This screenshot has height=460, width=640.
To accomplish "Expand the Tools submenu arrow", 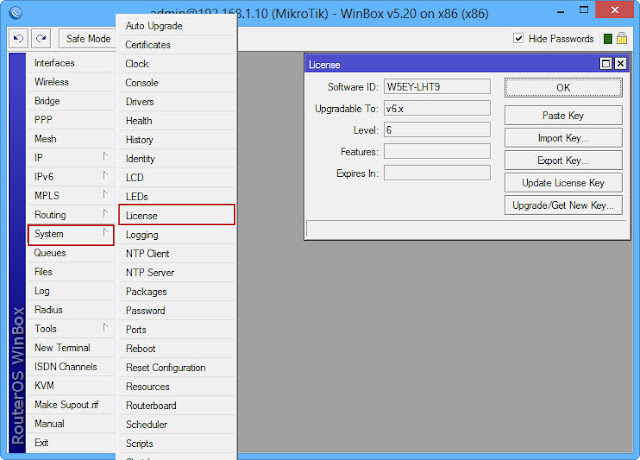I will [105, 328].
